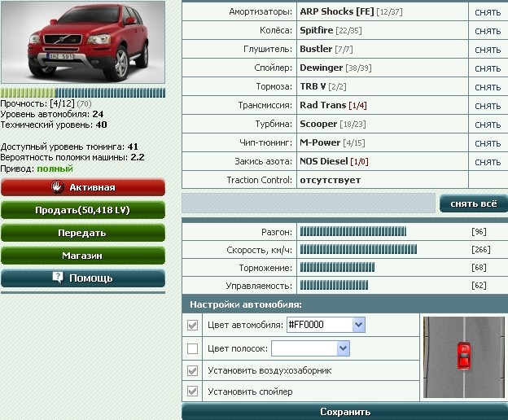Click Доступный уровень тюнинга: 41 text

click(69, 147)
